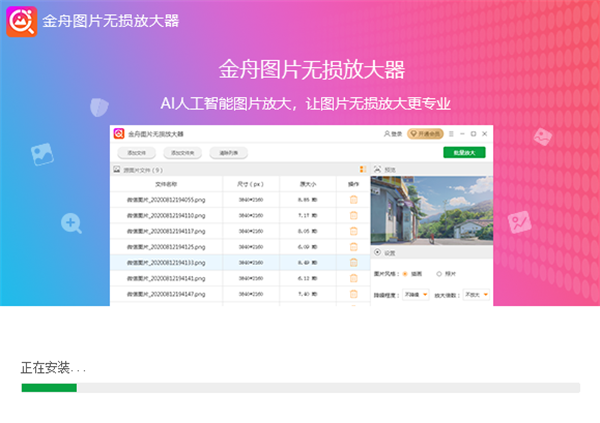The height and width of the screenshot is (423, 600).
Task: Open the hamburger menu icon in preview window
Action: [x=451, y=133]
